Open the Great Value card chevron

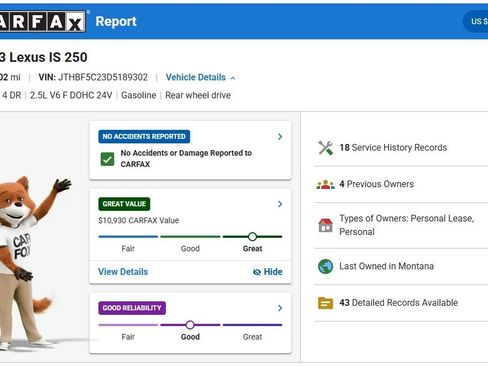click(x=280, y=204)
